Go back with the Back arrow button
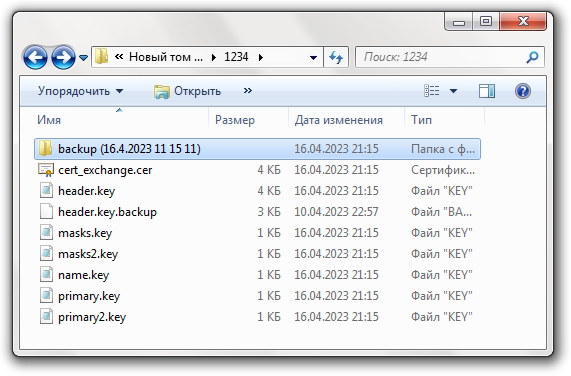 click(35, 57)
